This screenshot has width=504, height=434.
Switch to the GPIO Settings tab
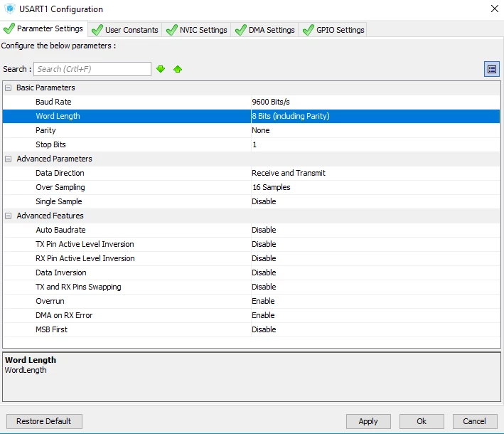[x=333, y=30]
